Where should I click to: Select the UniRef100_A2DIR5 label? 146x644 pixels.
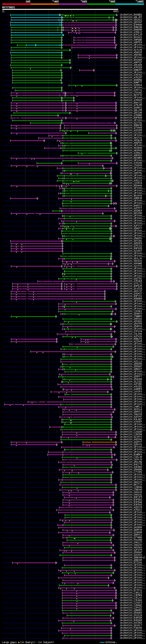[x=131, y=130]
